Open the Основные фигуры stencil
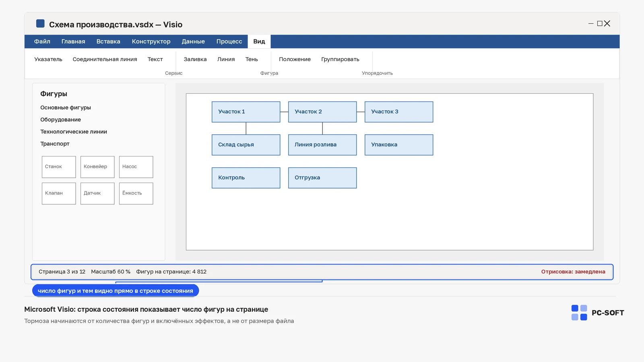This screenshot has height=362, width=644. tap(66, 107)
